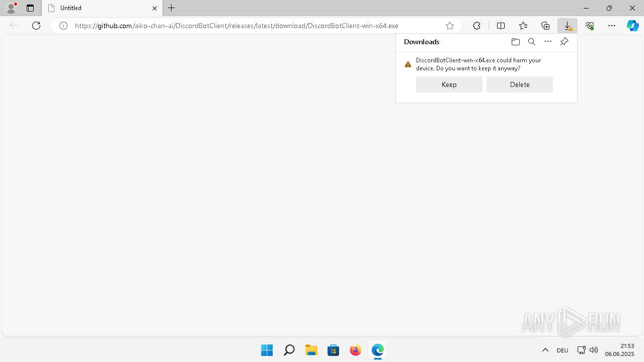
Task: Open the network status icon
Action: (581, 350)
